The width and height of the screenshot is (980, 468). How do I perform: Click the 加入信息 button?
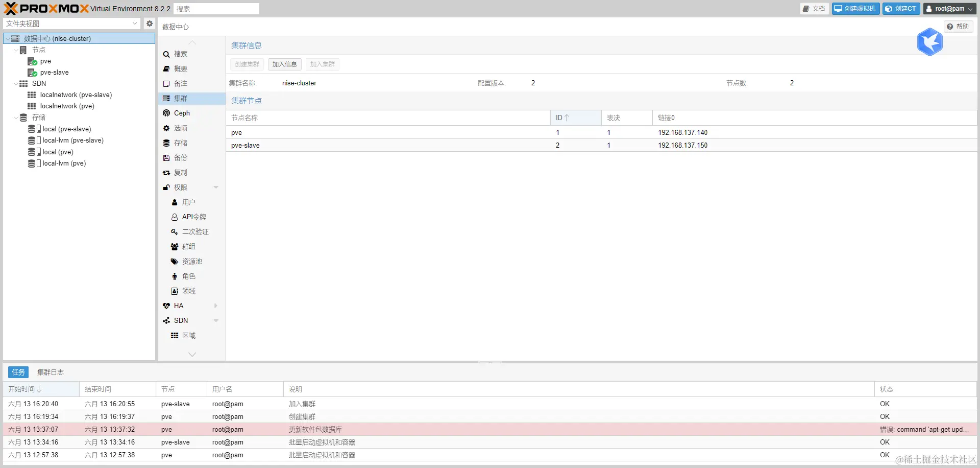[x=285, y=64]
